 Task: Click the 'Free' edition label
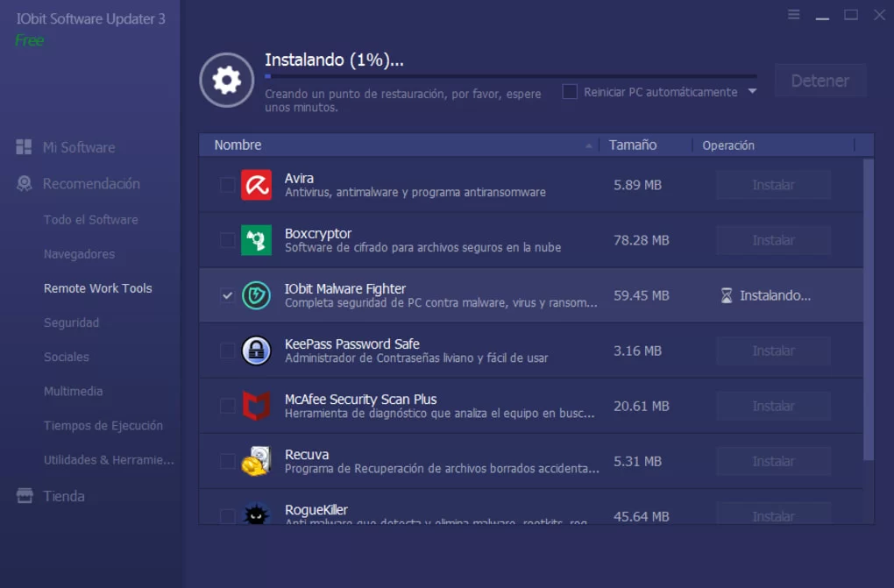[x=29, y=40]
